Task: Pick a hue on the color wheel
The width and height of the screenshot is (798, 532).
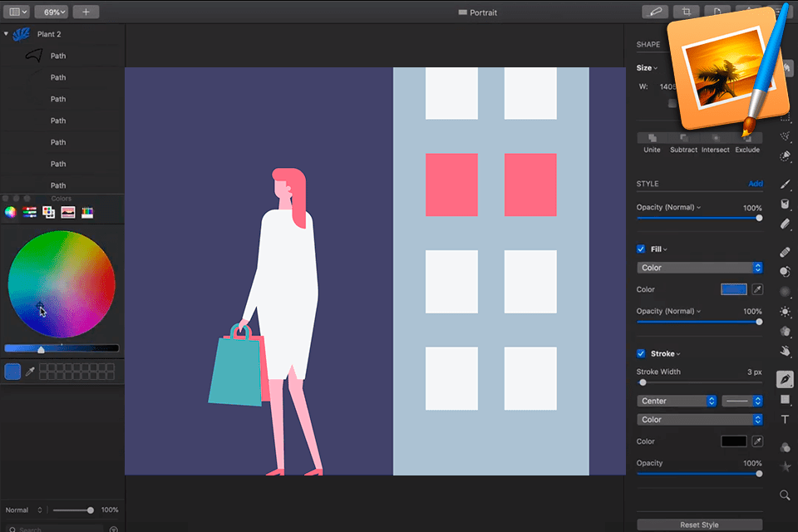Action: [62, 284]
